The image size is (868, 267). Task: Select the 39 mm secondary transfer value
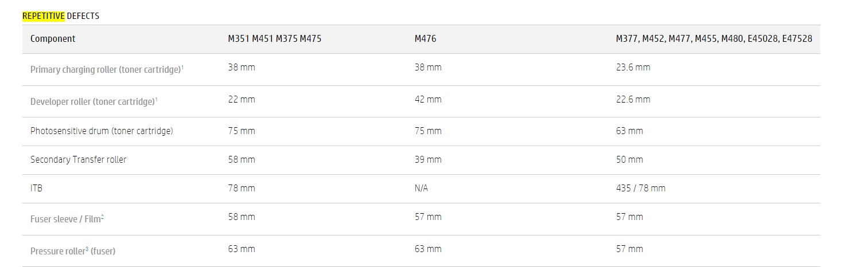428,159
